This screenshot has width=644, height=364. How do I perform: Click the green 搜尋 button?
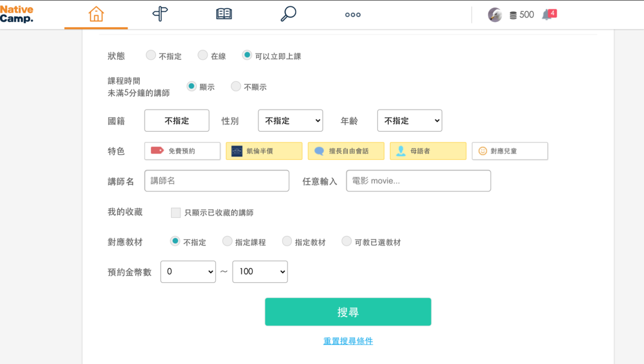click(348, 312)
